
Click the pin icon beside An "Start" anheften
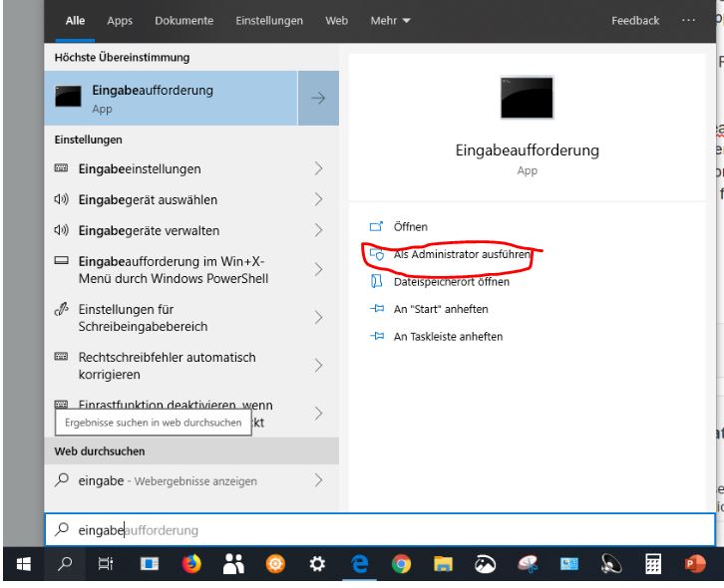pos(377,308)
